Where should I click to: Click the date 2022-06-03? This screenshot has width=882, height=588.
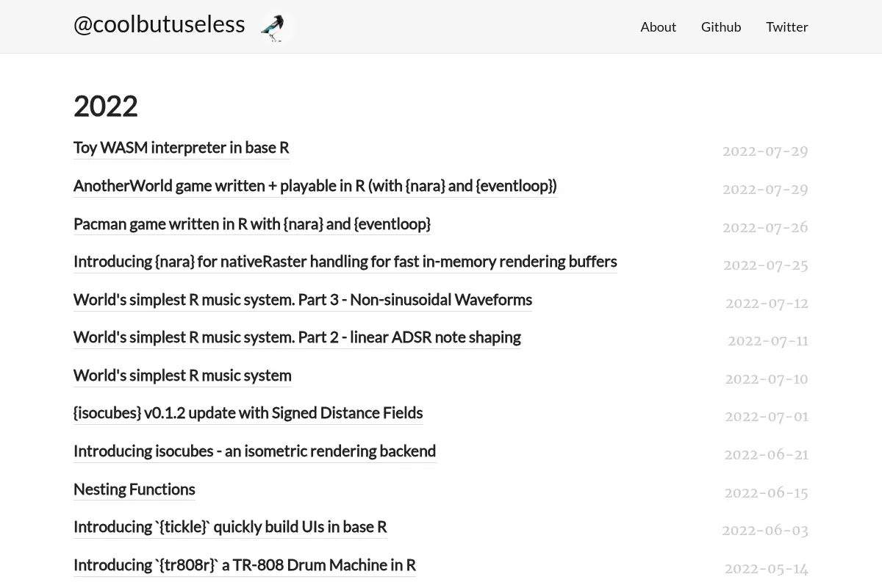pos(765,531)
